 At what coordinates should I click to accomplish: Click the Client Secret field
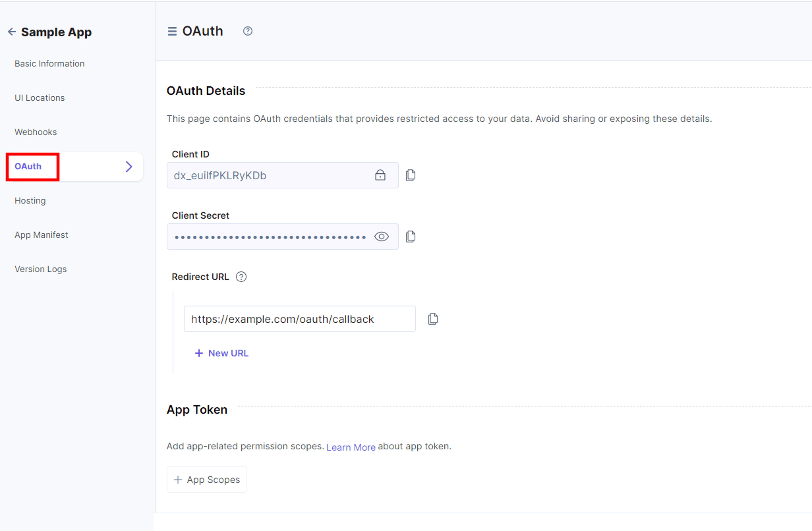[x=283, y=237]
